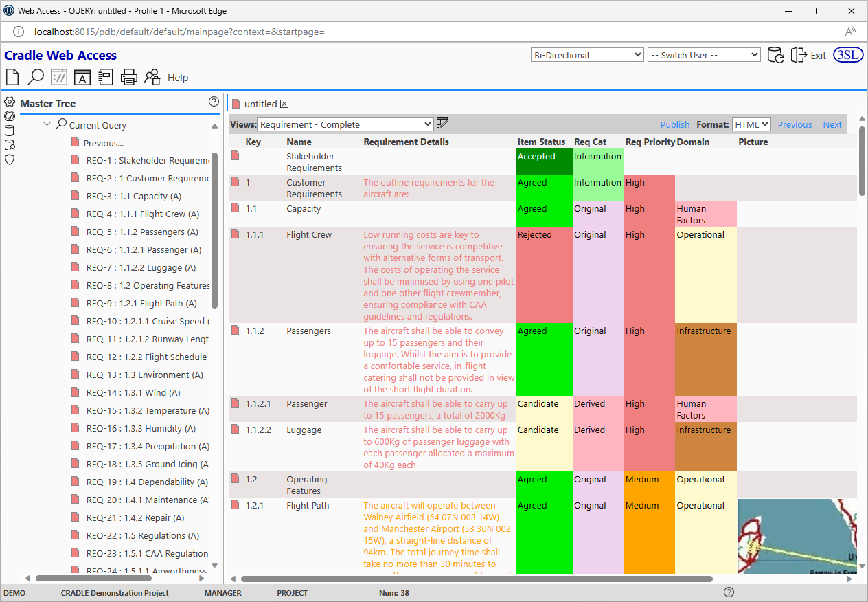Click the Master Tree help question mark
The image size is (868, 602).
point(214,102)
